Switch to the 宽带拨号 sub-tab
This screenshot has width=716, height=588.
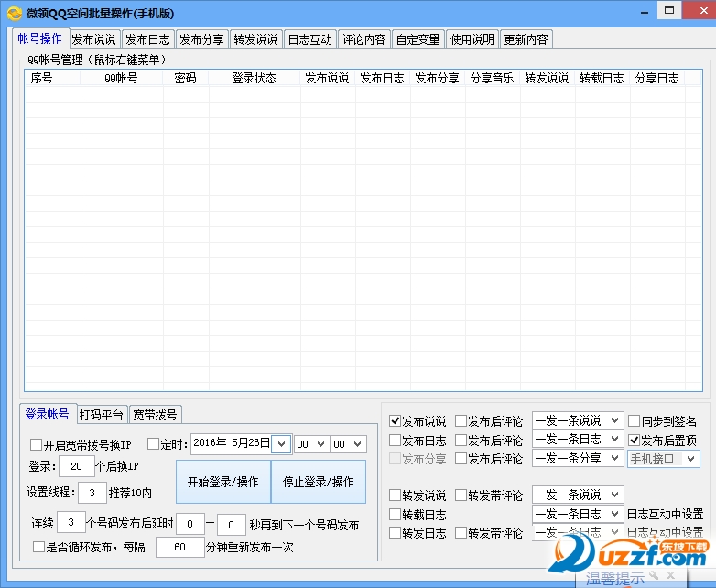pos(156,415)
